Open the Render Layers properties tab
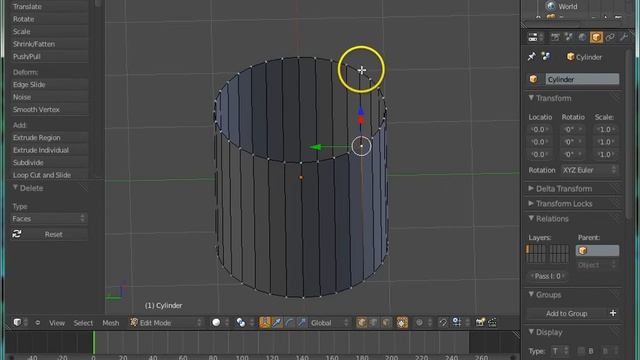This screenshot has width=640, height=360. pyautogui.click(x=555, y=37)
